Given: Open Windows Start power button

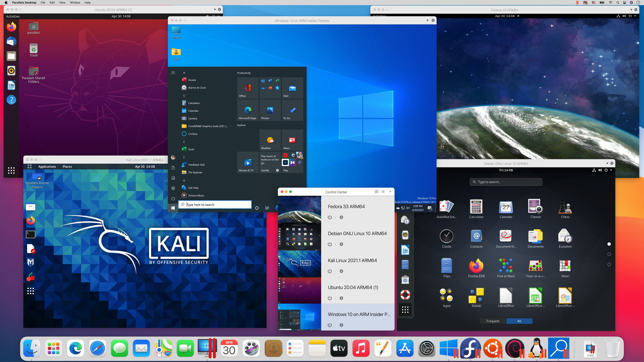Looking at the screenshot, I should point(173,198).
